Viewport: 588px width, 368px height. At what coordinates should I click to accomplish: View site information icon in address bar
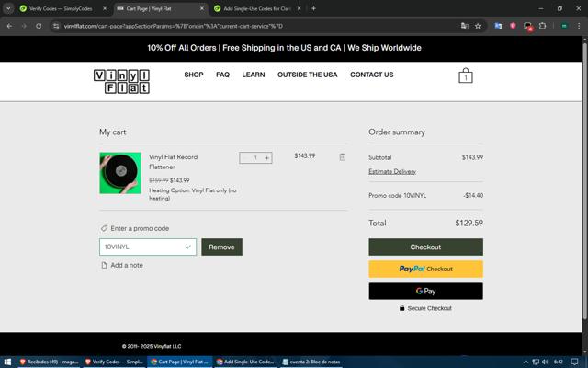click(x=56, y=26)
